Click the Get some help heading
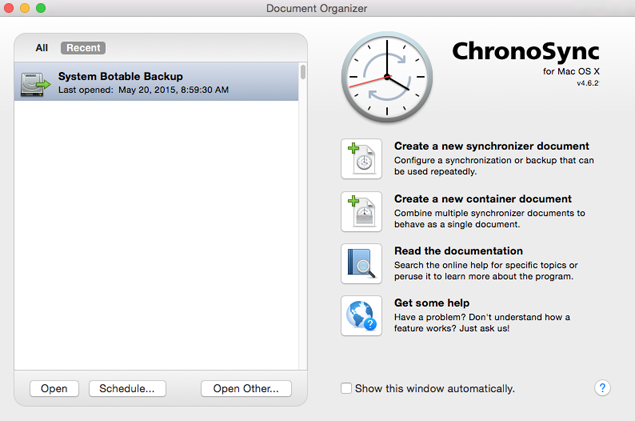The width and height of the screenshot is (635, 421). pyautogui.click(x=432, y=303)
